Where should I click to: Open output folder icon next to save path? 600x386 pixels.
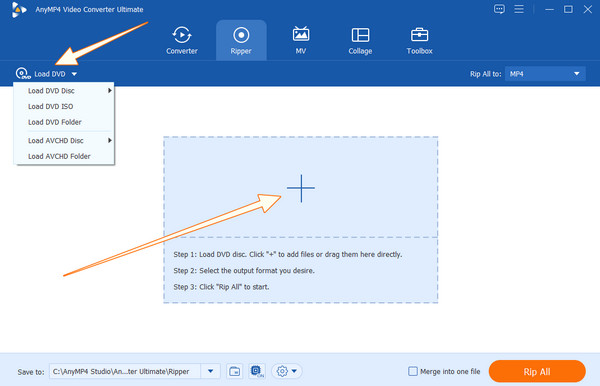pos(235,371)
